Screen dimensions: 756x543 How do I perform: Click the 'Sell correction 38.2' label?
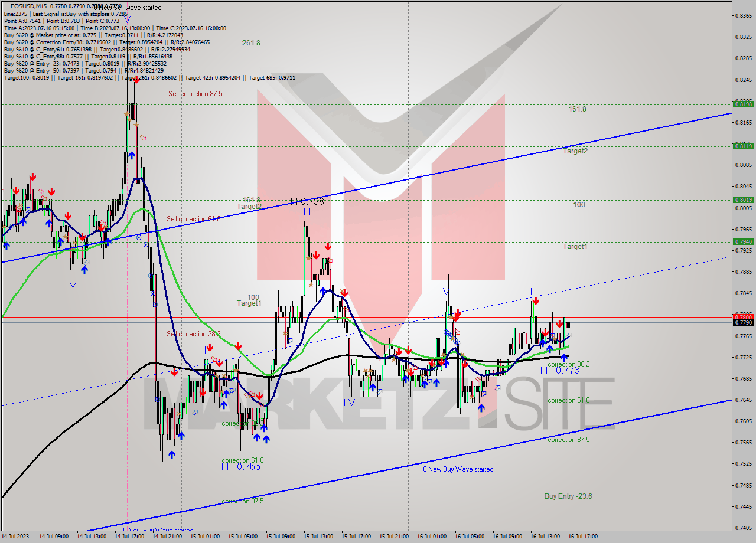[193, 334]
